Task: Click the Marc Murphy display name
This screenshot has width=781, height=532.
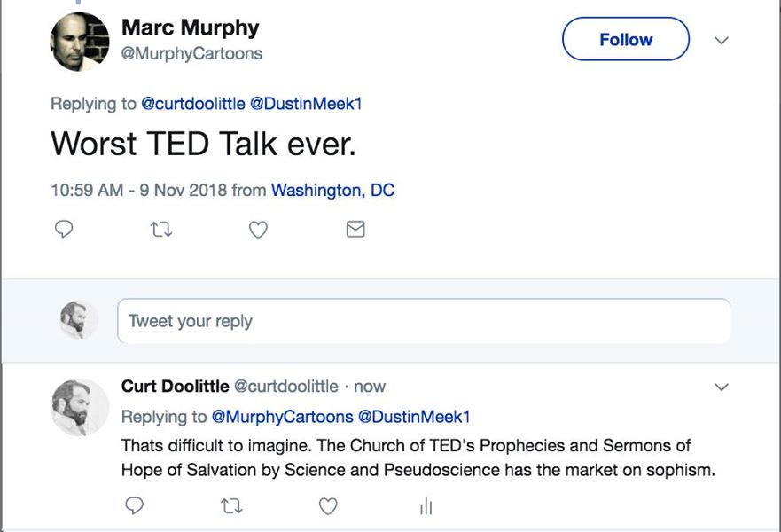Action: (190, 27)
